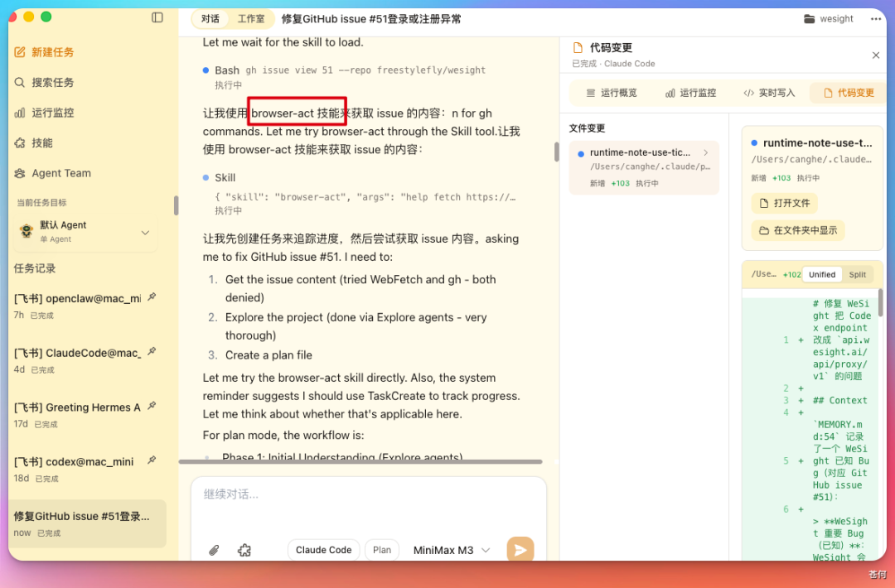Toggle pin on ClaudeCode@mac_ task
The width and height of the screenshot is (895, 588).
tap(152, 351)
